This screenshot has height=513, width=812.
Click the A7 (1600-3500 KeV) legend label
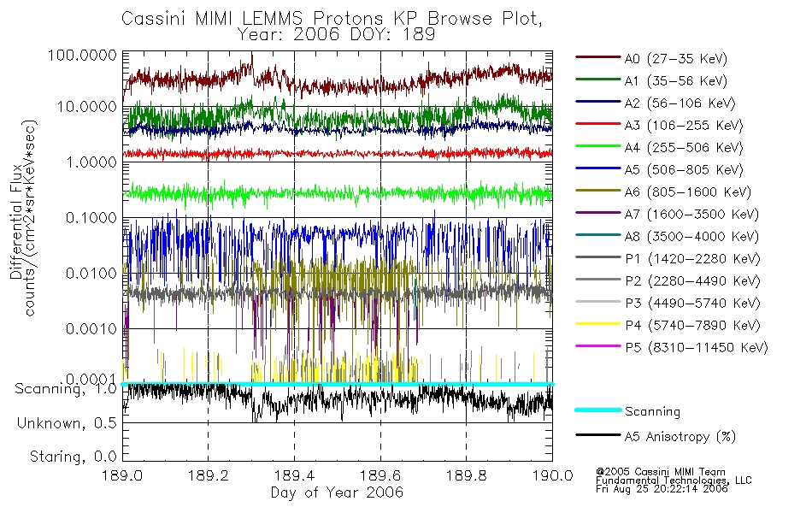691,215
